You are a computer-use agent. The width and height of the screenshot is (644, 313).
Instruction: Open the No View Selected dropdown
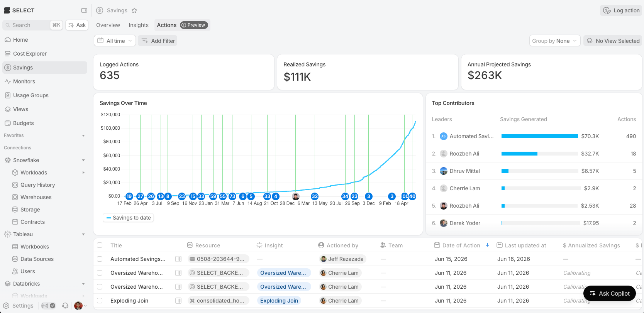click(613, 41)
